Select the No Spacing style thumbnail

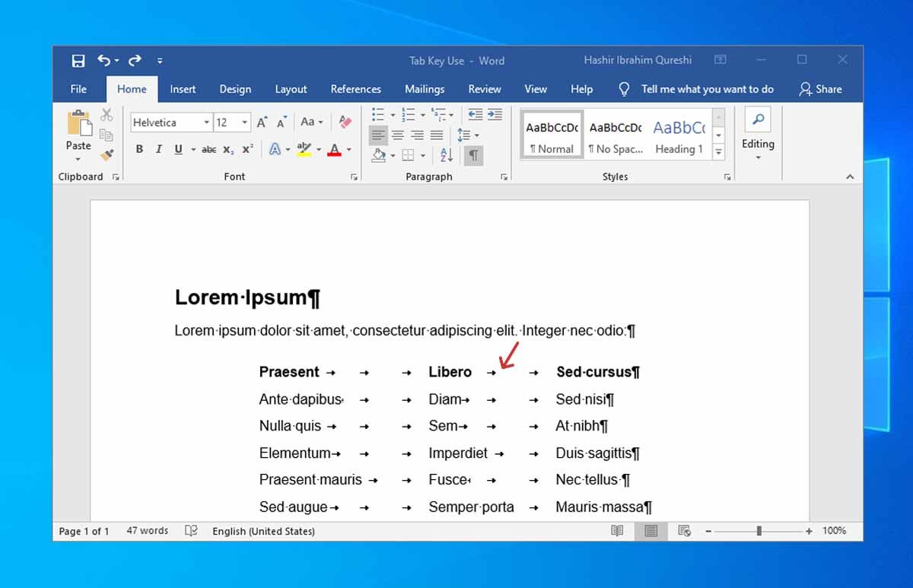[615, 135]
